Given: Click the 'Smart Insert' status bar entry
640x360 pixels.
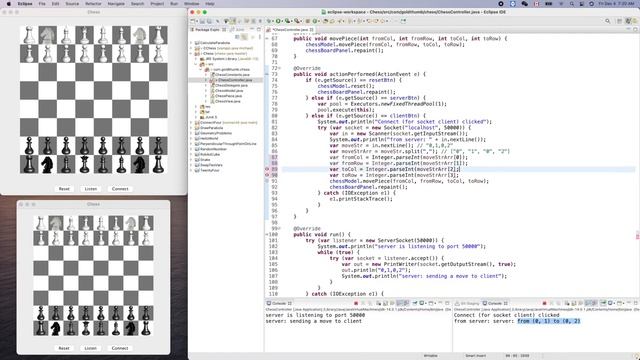Looking at the screenshot, I should 476,356.
